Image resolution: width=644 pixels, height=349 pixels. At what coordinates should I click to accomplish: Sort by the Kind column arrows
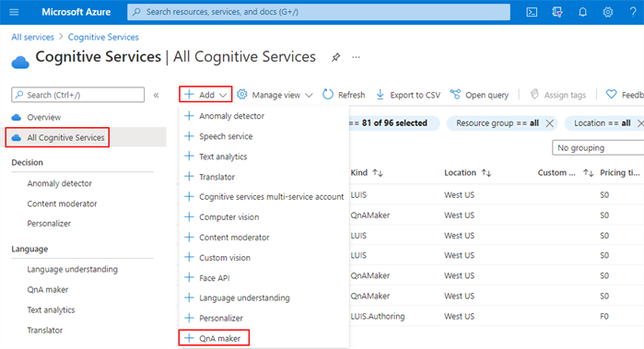click(378, 173)
